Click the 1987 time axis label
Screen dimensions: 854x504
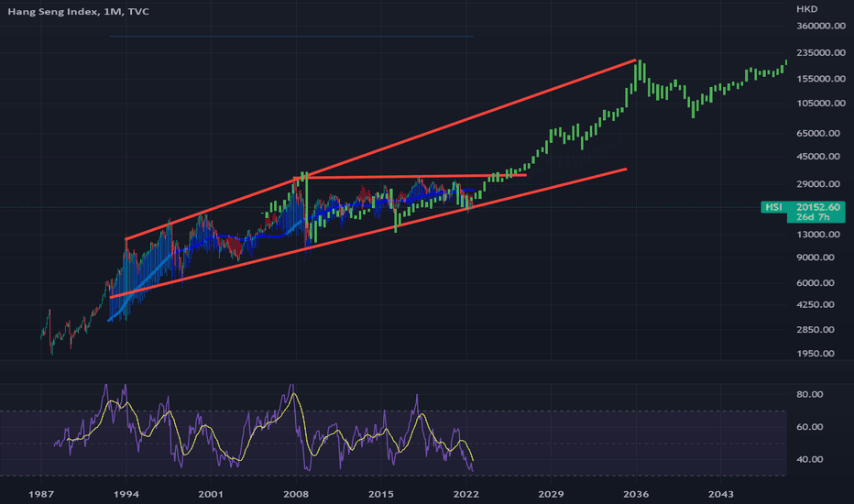(x=41, y=494)
